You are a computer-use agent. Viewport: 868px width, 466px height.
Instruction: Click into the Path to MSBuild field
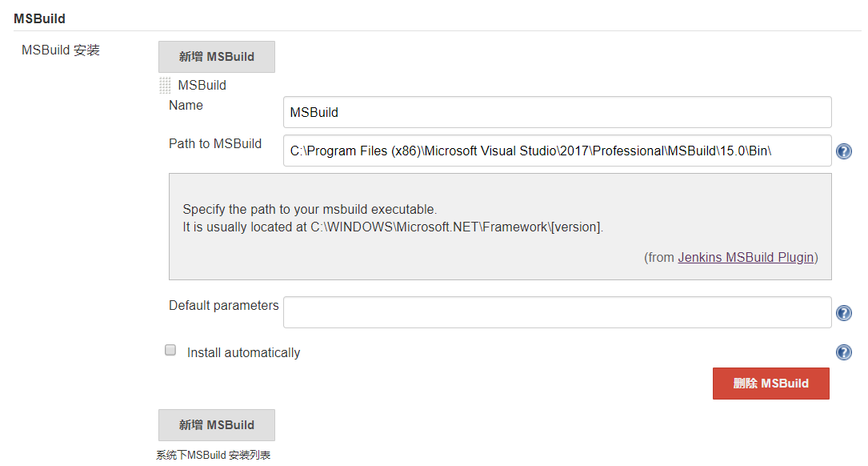tap(557, 151)
